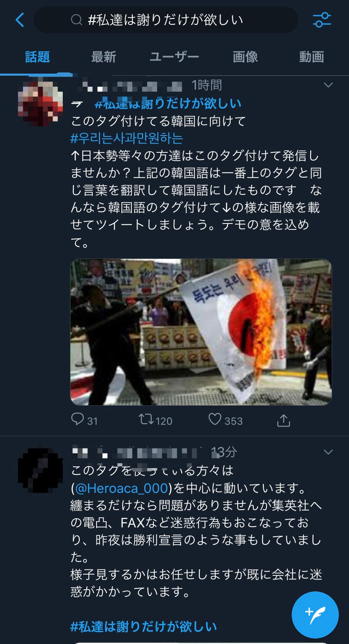Open the burning flag image thumbnail
This screenshot has width=349, height=644.
pos(201,332)
